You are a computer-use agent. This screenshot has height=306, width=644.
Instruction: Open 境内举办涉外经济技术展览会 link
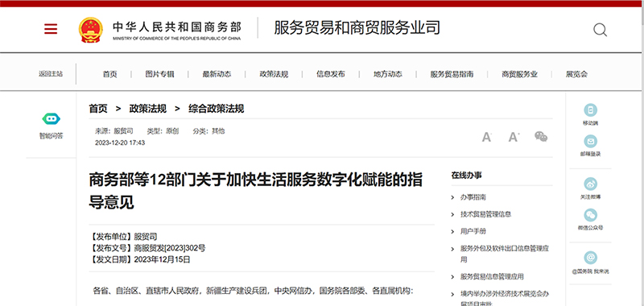click(505, 299)
